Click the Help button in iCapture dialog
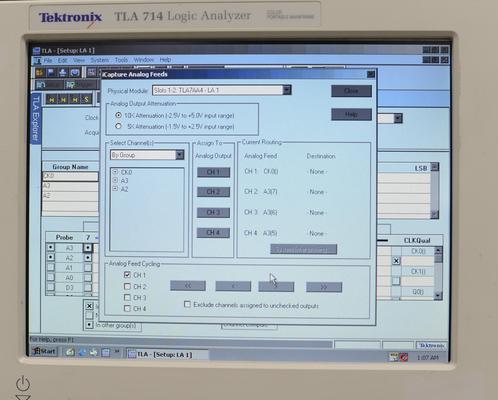Viewport: 498px width, 400px height. tap(351, 114)
